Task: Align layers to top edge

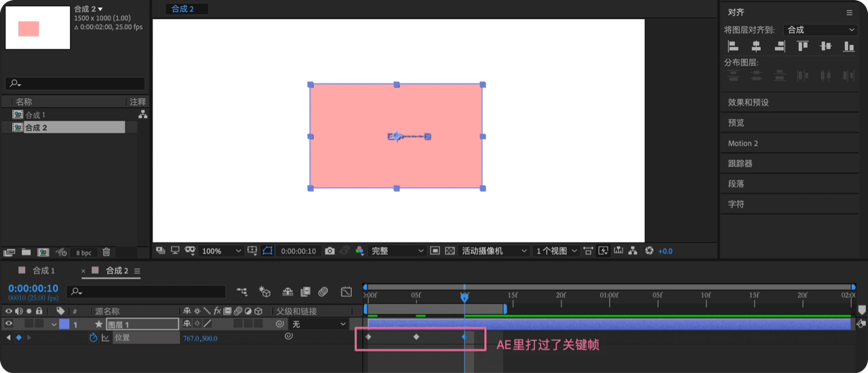Action: [x=803, y=46]
